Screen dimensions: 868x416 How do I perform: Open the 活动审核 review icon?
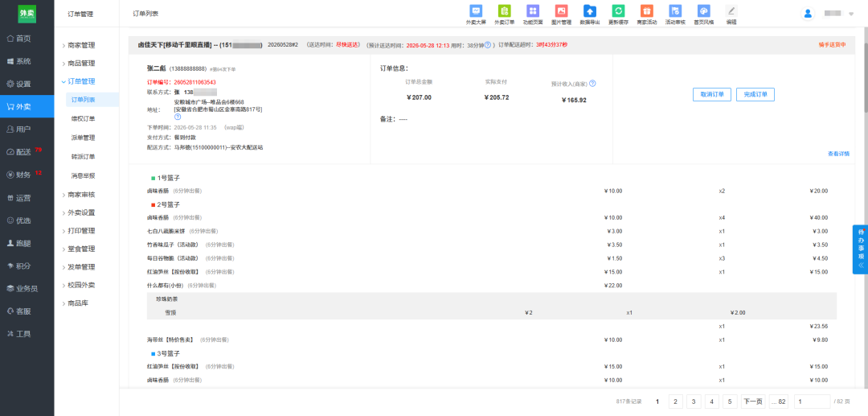click(675, 10)
